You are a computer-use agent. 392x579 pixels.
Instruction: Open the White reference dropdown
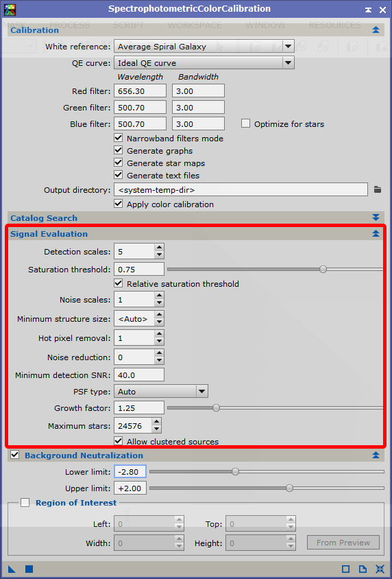[204, 47]
